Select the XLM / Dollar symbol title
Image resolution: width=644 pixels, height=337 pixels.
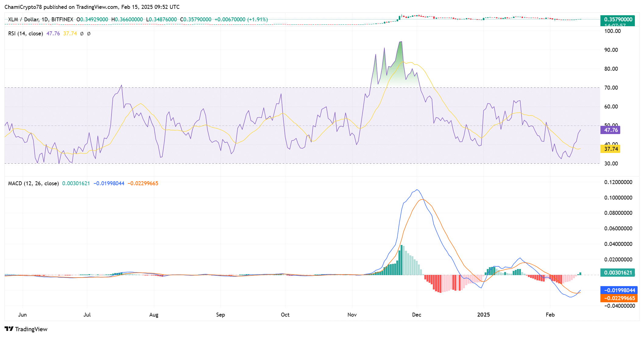(23, 19)
